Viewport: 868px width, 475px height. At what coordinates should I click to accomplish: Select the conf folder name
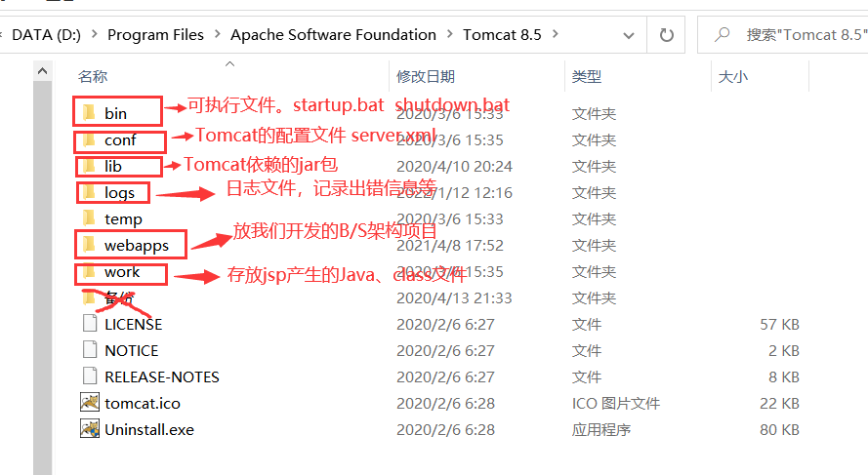coord(119,139)
